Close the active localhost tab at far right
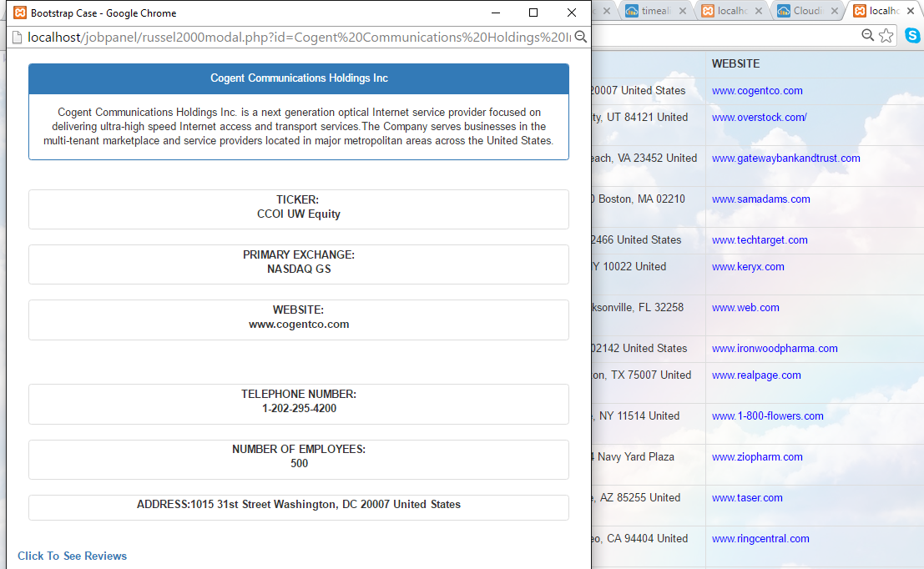 pyautogui.click(x=911, y=11)
